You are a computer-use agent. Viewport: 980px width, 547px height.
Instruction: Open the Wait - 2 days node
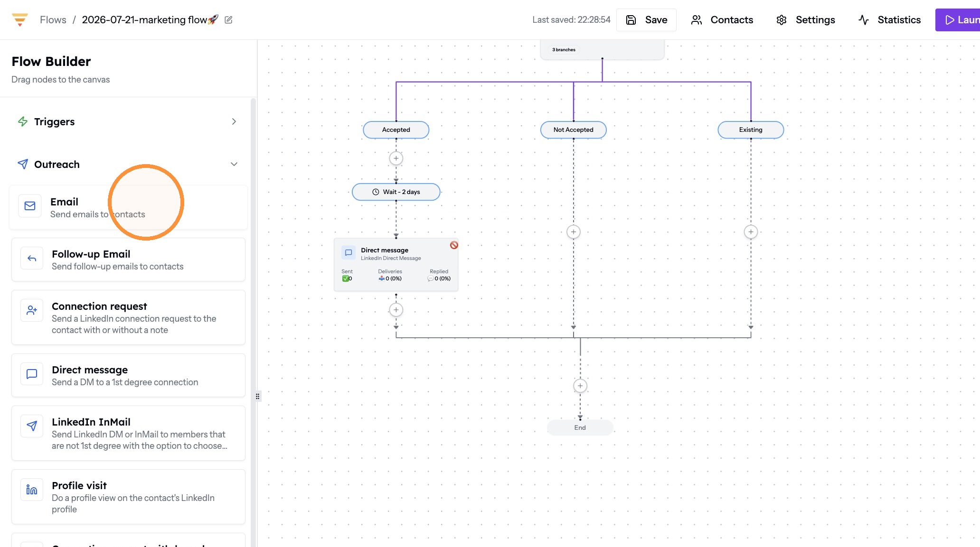(x=396, y=192)
